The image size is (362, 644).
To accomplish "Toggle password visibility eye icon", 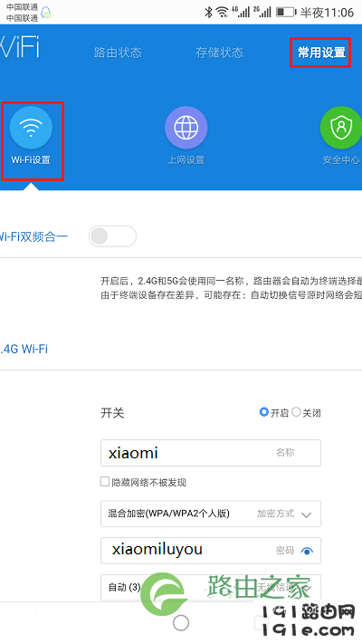I will click(307, 552).
